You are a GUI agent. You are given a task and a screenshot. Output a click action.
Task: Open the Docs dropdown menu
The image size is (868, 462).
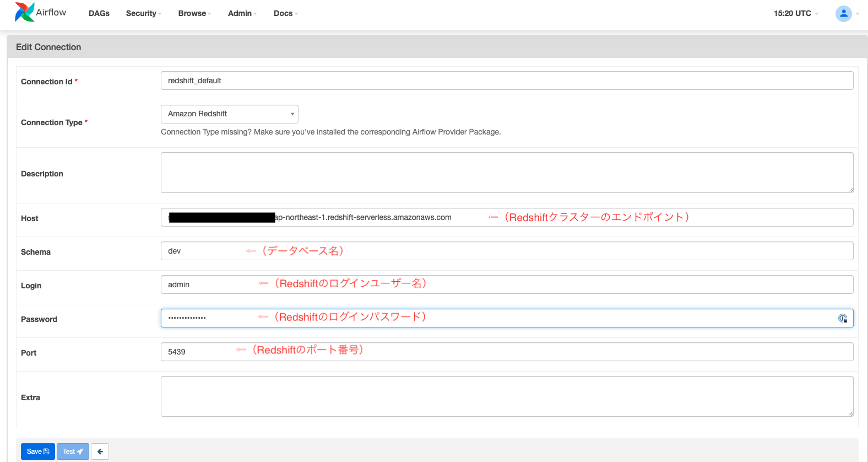tap(286, 13)
